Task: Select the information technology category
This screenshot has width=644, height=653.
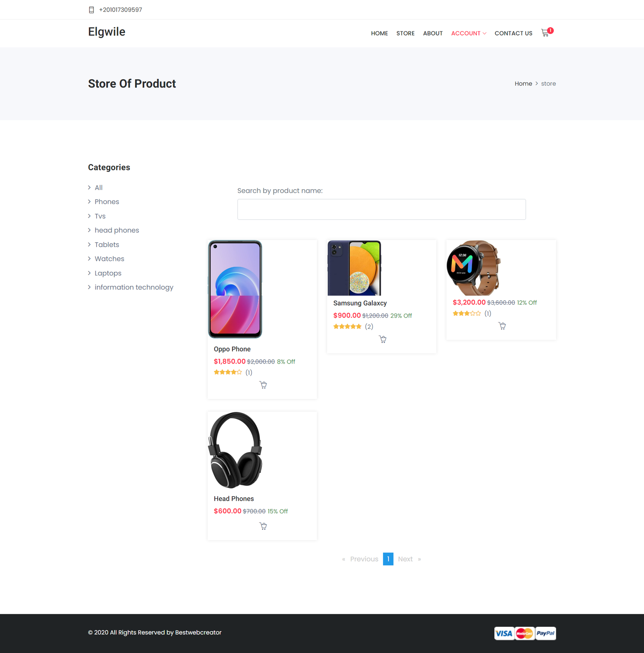Action: pos(134,287)
